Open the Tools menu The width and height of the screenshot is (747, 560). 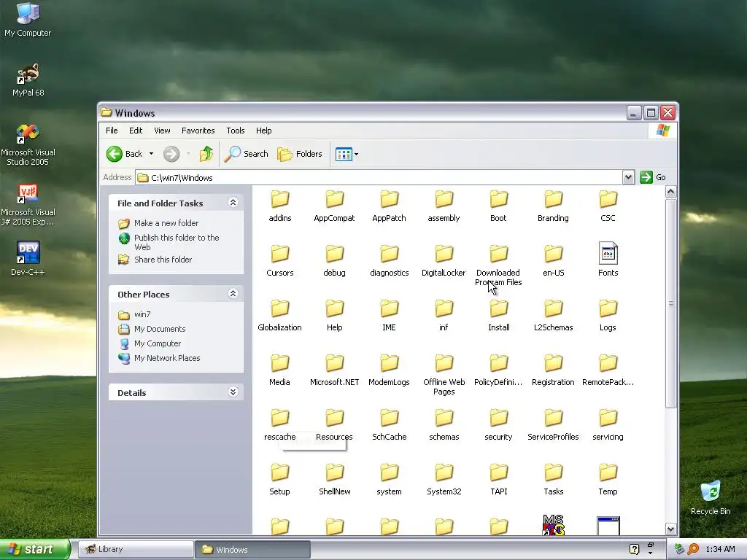[236, 131]
